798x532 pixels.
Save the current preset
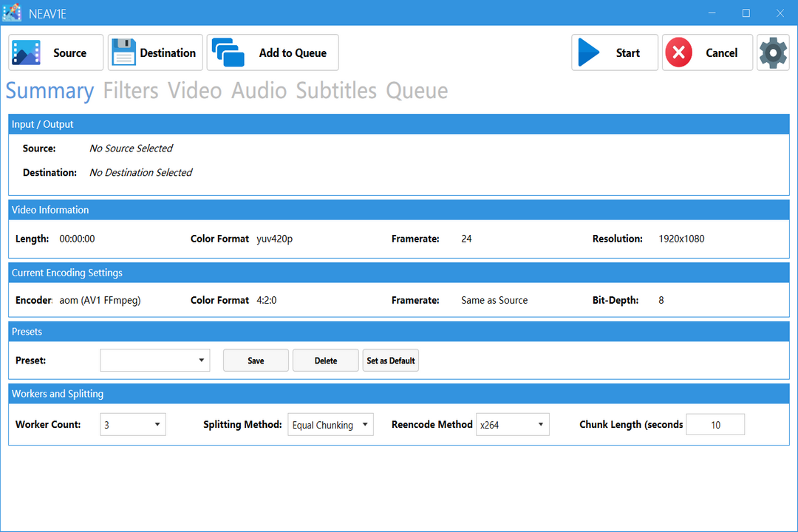click(x=256, y=360)
